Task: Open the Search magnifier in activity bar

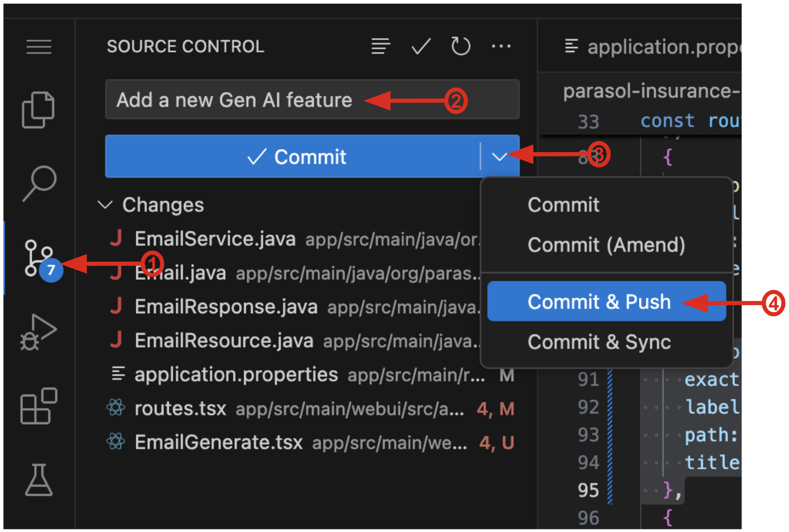Action: point(39,183)
